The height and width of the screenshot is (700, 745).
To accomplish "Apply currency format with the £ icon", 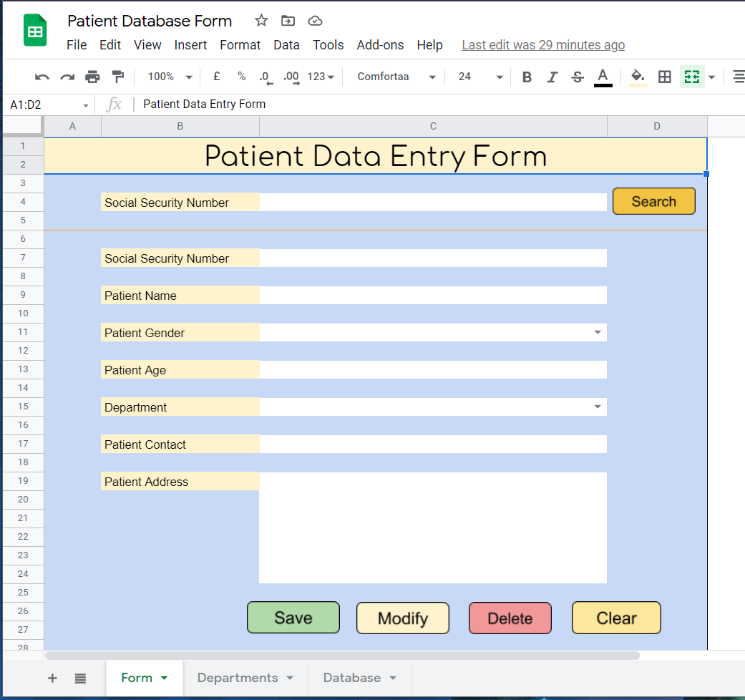I will 216,76.
